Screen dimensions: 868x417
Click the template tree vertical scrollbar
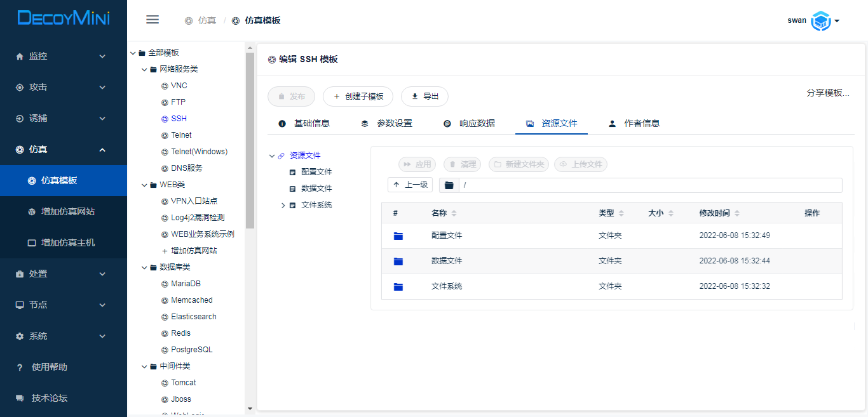pyautogui.click(x=250, y=140)
